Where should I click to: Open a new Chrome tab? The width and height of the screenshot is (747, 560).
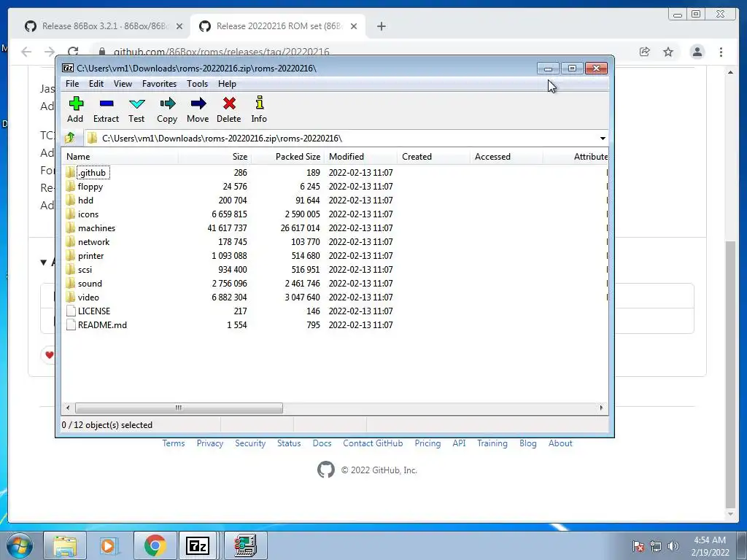point(381,26)
